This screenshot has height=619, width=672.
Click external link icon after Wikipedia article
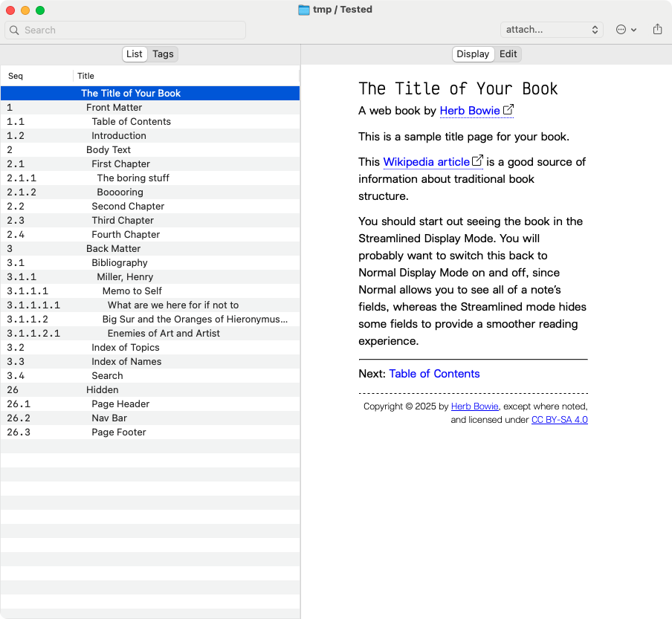pos(478,161)
